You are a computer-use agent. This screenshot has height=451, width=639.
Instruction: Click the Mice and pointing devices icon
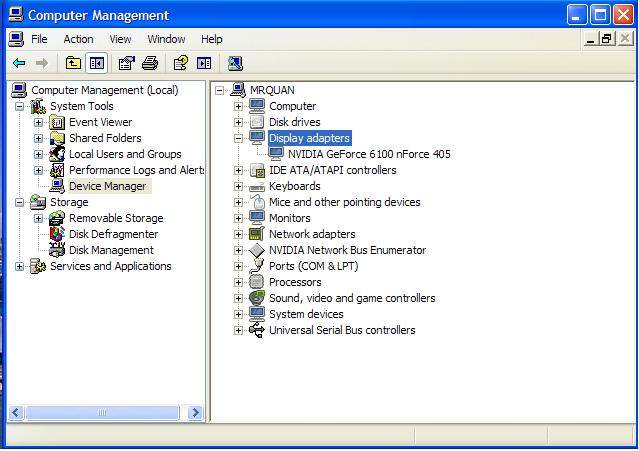coord(257,202)
